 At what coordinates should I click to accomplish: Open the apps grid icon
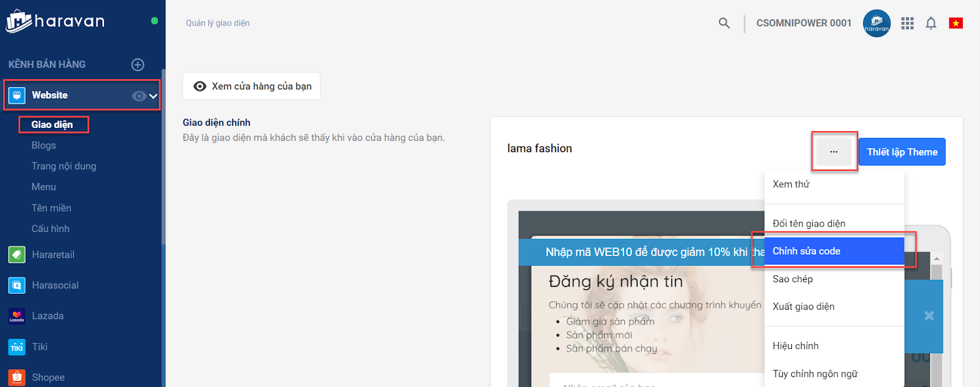point(907,23)
